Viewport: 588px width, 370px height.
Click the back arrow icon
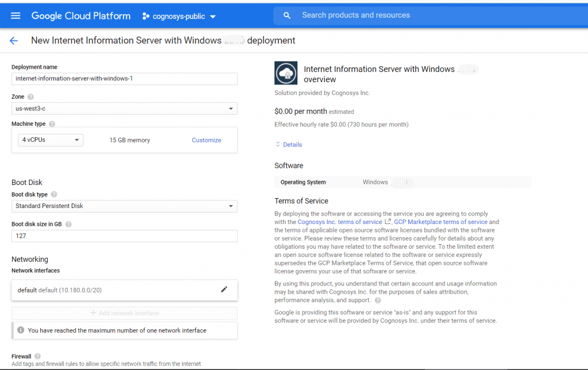14,41
